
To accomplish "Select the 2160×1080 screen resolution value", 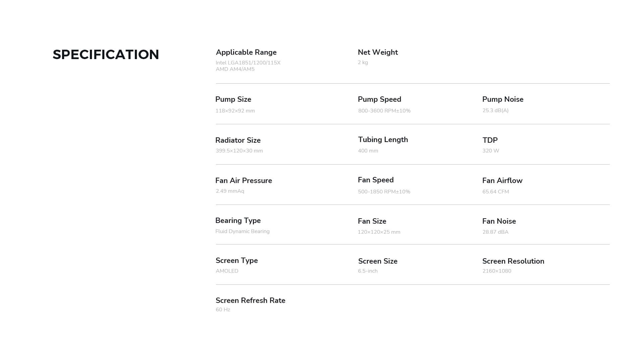I will pos(496,271).
